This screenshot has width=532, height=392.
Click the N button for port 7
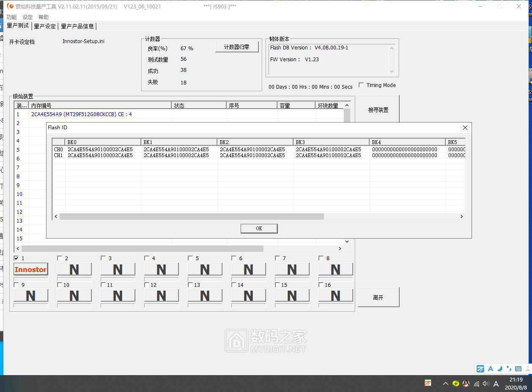click(x=292, y=269)
